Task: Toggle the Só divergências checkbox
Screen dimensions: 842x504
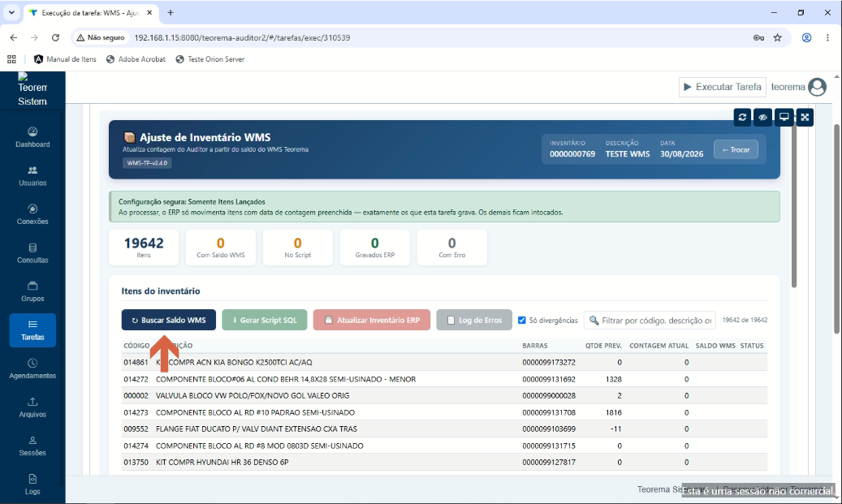Action: click(x=521, y=320)
